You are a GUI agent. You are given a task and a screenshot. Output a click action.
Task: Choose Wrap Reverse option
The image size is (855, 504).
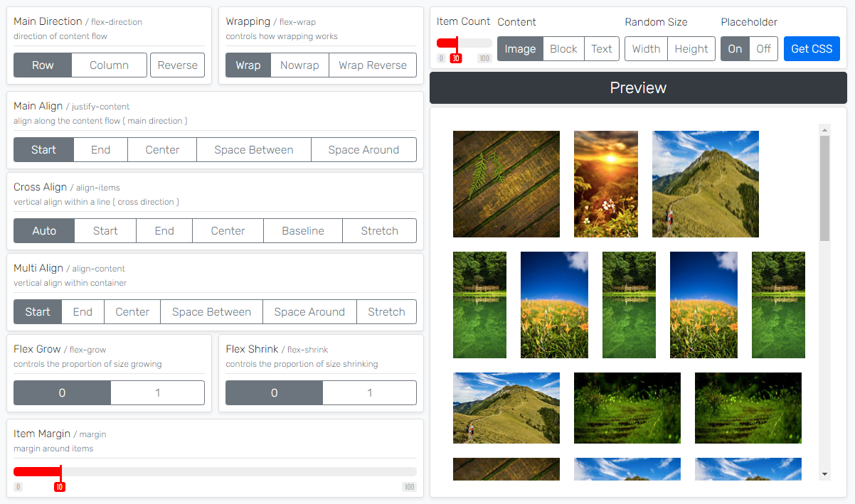coord(372,65)
